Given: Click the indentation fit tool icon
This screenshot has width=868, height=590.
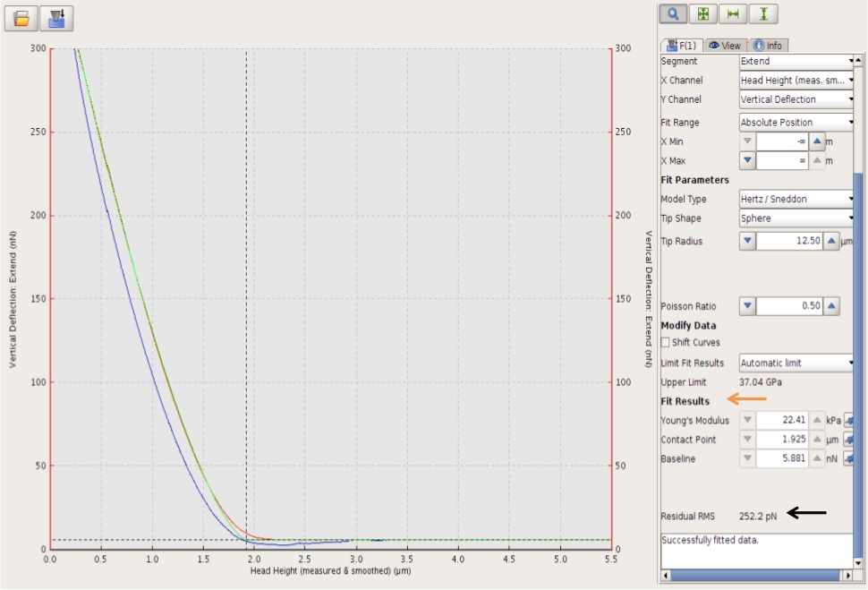Looking at the screenshot, I should click(x=56, y=18).
